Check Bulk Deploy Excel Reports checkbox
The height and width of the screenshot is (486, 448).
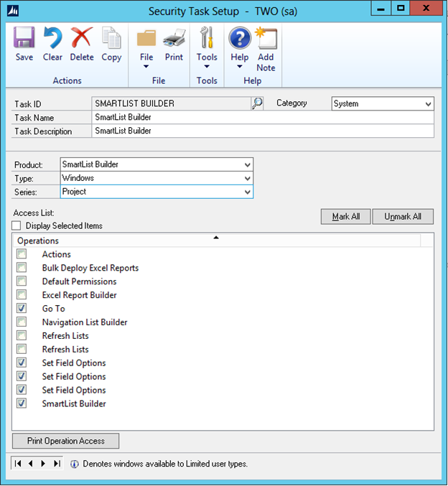click(22, 268)
